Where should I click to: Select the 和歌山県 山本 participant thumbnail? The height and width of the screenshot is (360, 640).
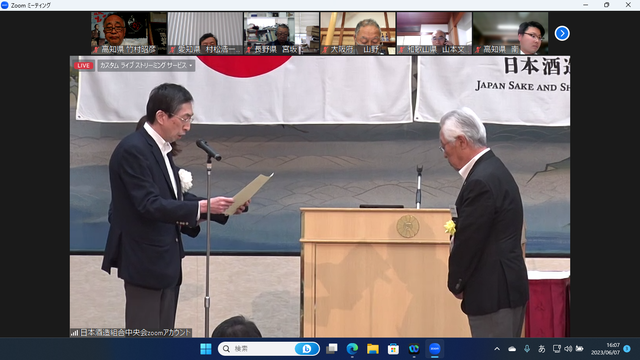[434, 33]
